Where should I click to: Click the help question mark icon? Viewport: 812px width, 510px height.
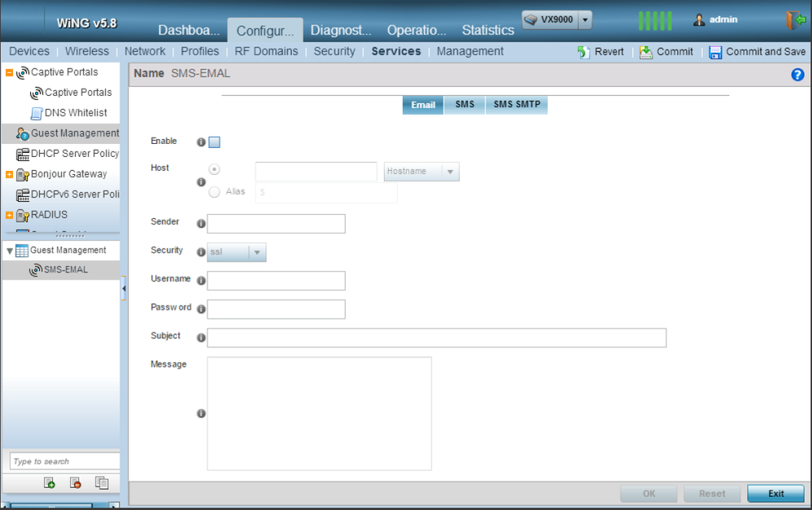pos(797,74)
